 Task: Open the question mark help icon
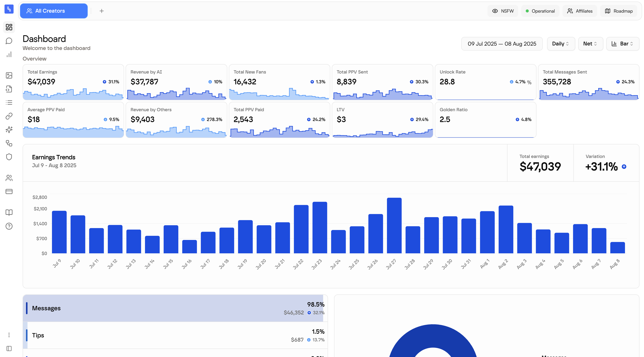coord(9,226)
